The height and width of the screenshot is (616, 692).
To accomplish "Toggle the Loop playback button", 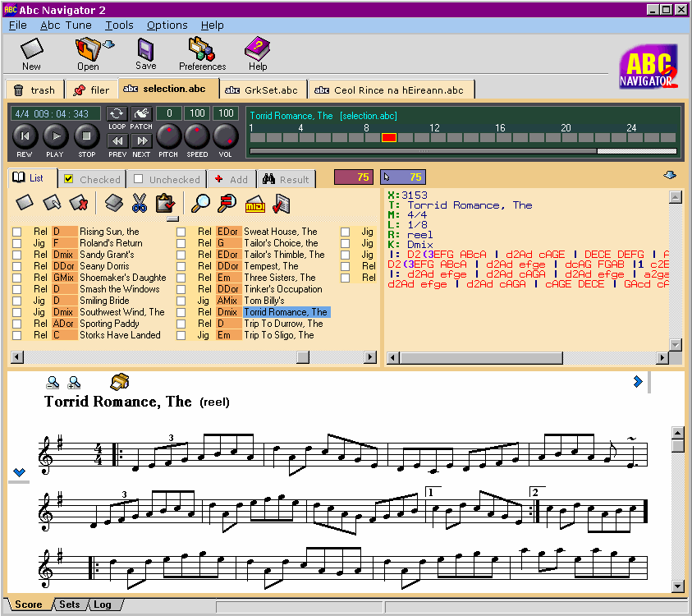I will (x=117, y=113).
